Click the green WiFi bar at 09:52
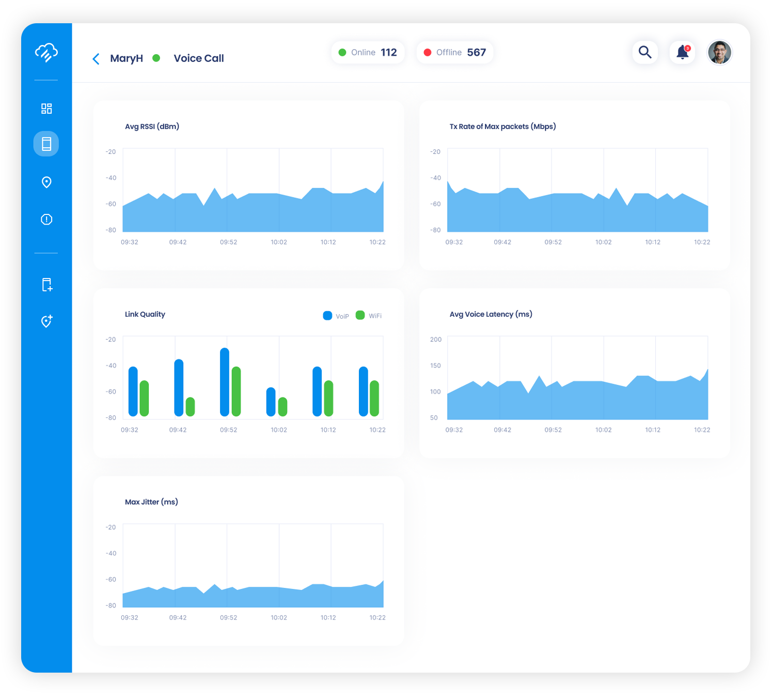 pos(237,392)
